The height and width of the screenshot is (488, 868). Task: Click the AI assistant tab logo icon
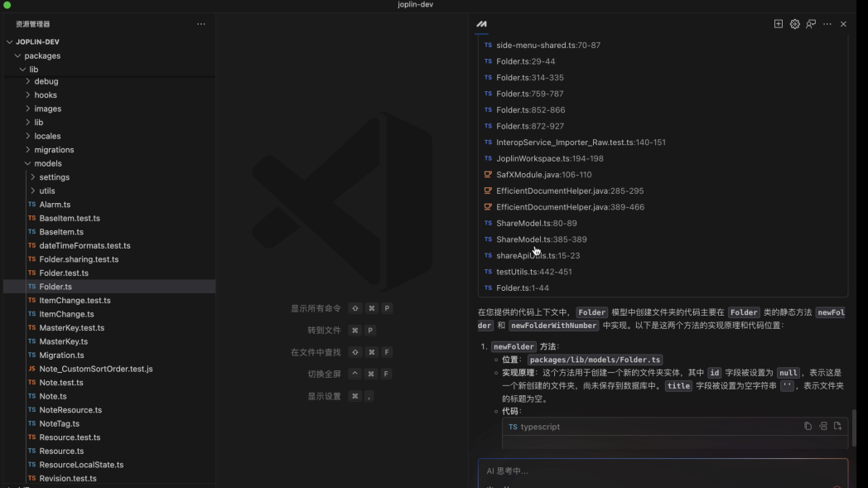[x=481, y=24]
